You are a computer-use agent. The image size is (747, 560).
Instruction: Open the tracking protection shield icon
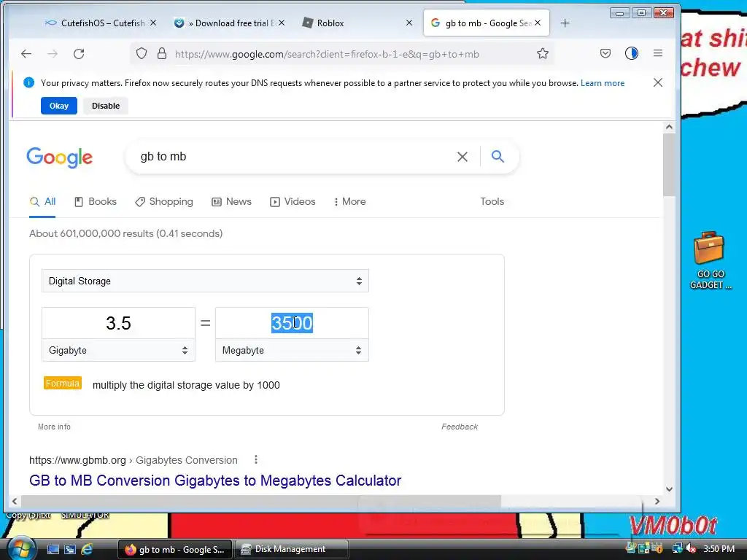pyautogui.click(x=142, y=54)
